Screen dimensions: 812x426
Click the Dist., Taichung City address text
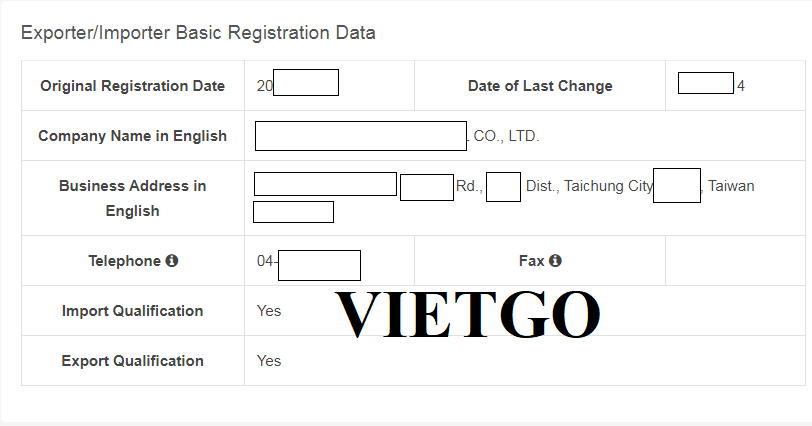(x=589, y=186)
